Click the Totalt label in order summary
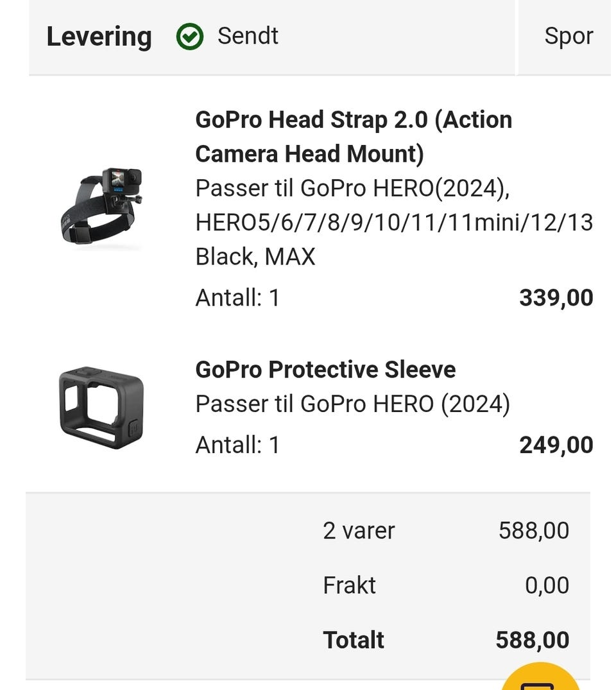 353,640
